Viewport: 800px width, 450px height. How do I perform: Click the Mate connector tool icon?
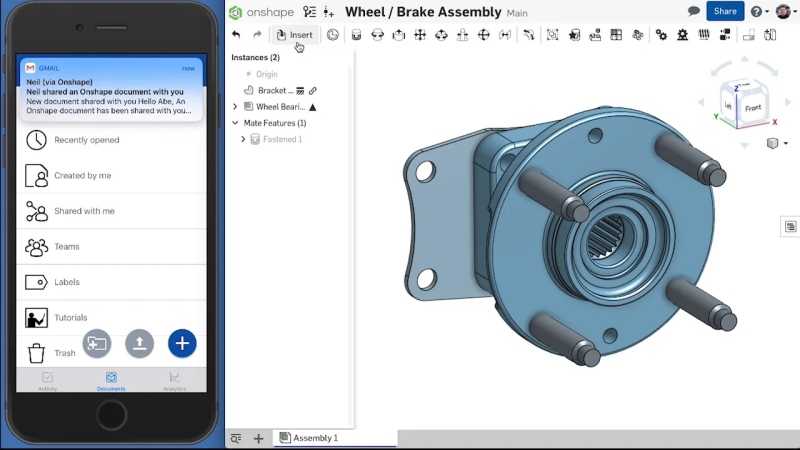point(574,35)
